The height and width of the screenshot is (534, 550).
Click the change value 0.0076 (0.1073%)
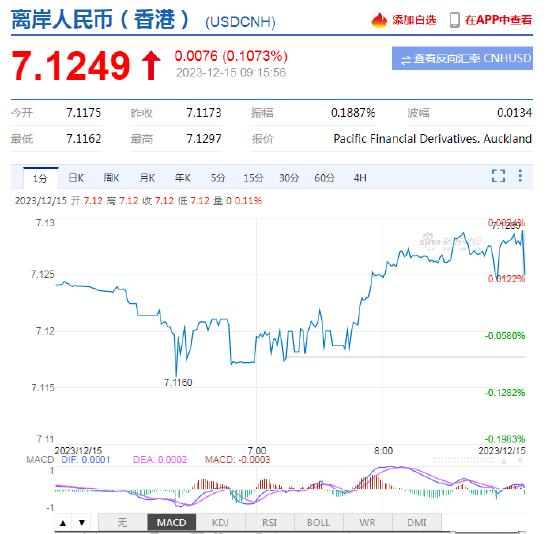(x=231, y=56)
